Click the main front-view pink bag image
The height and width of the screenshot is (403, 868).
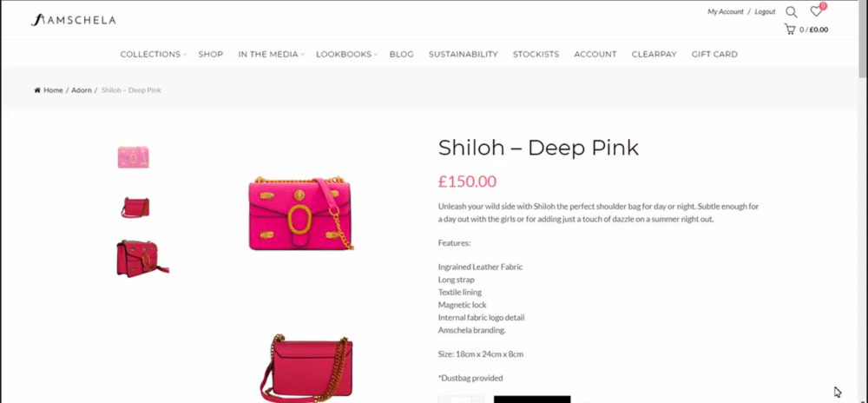tap(301, 213)
